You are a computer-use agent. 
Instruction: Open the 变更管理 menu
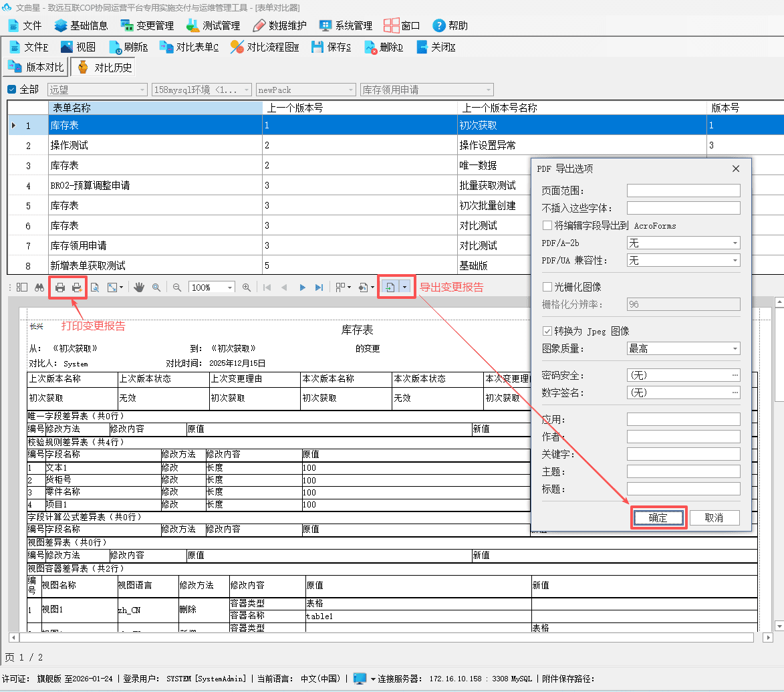pos(147,25)
